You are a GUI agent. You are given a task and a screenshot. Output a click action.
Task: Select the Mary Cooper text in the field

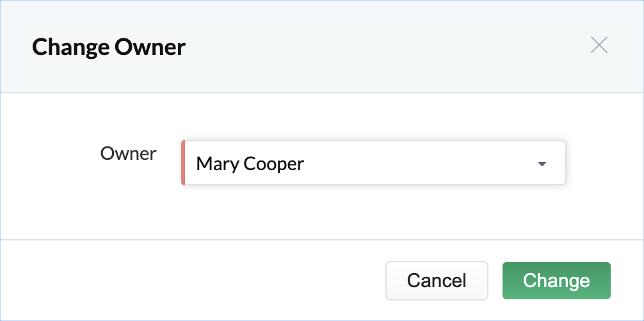pos(250,164)
